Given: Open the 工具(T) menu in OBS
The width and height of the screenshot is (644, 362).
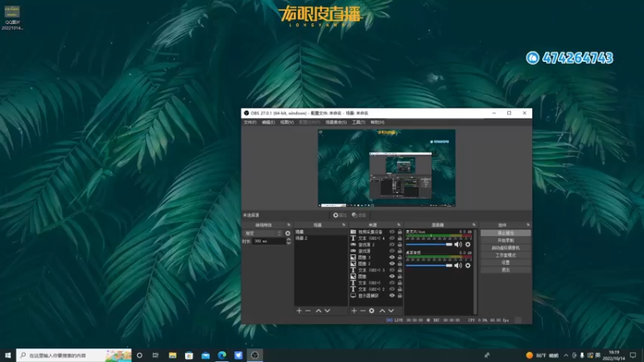Looking at the screenshot, I should [x=358, y=122].
